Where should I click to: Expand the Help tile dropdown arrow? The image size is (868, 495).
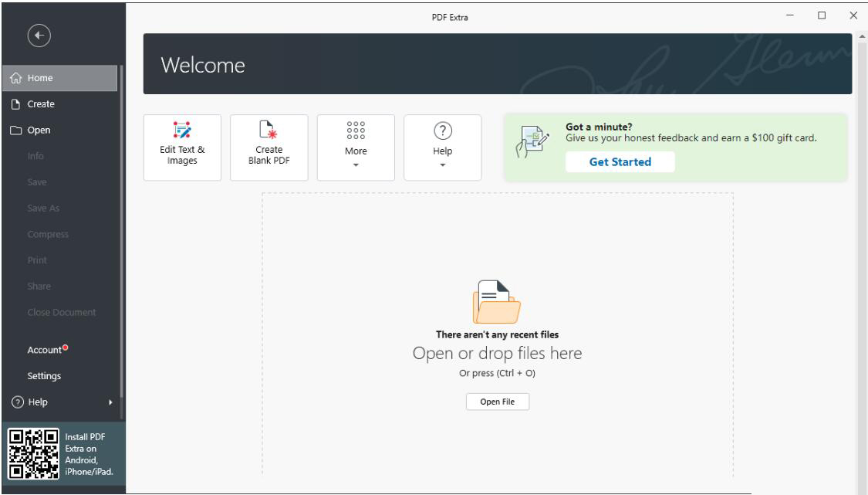pyautogui.click(x=443, y=165)
